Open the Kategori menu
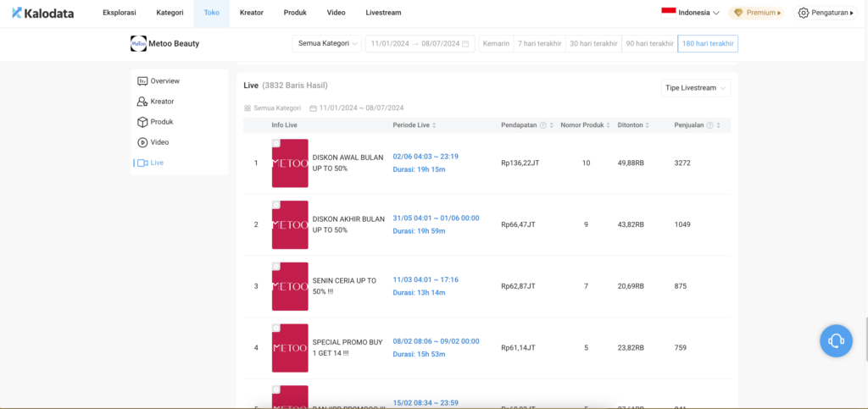868x409 pixels. pyautogui.click(x=170, y=13)
